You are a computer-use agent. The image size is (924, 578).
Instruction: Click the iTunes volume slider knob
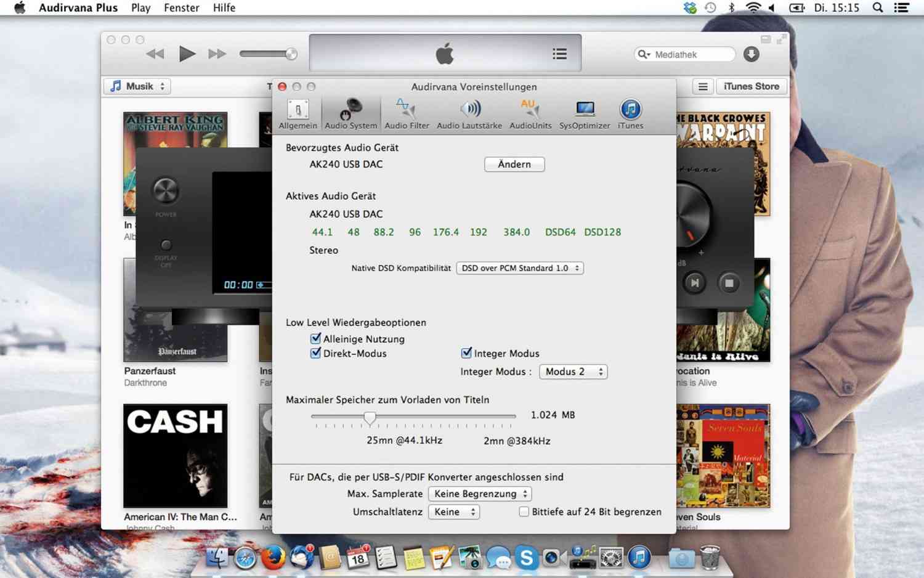(x=291, y=54)
